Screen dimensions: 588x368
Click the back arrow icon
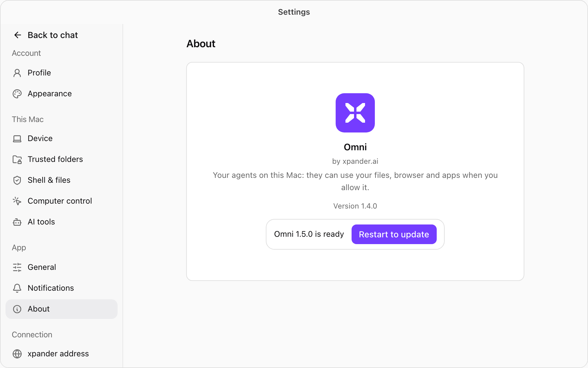point(17,35)
